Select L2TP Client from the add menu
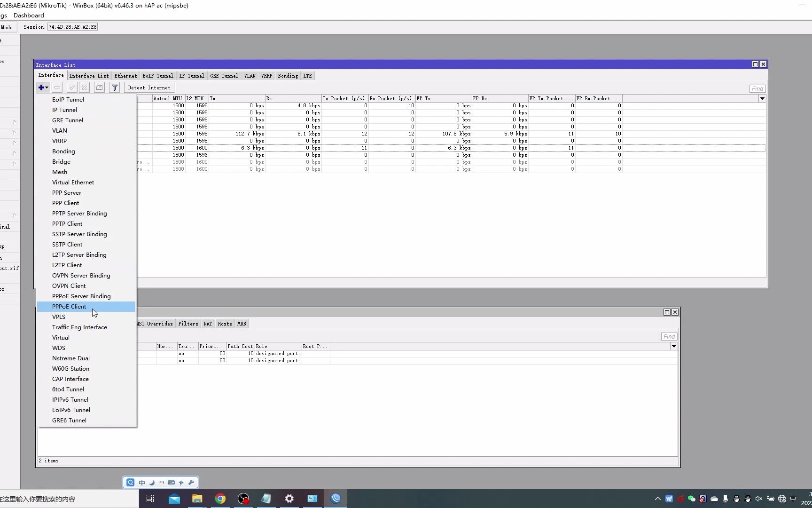The image size is (812, 508). tap(86, 265)
